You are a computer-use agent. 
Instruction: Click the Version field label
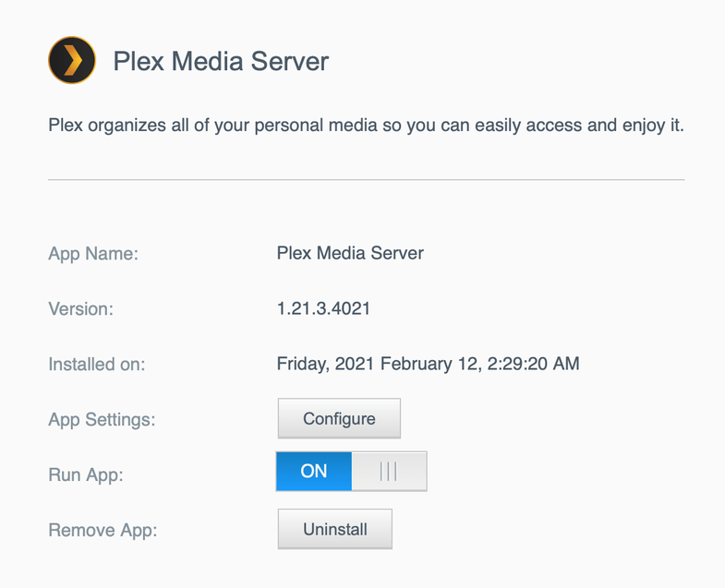pos(80,308)
